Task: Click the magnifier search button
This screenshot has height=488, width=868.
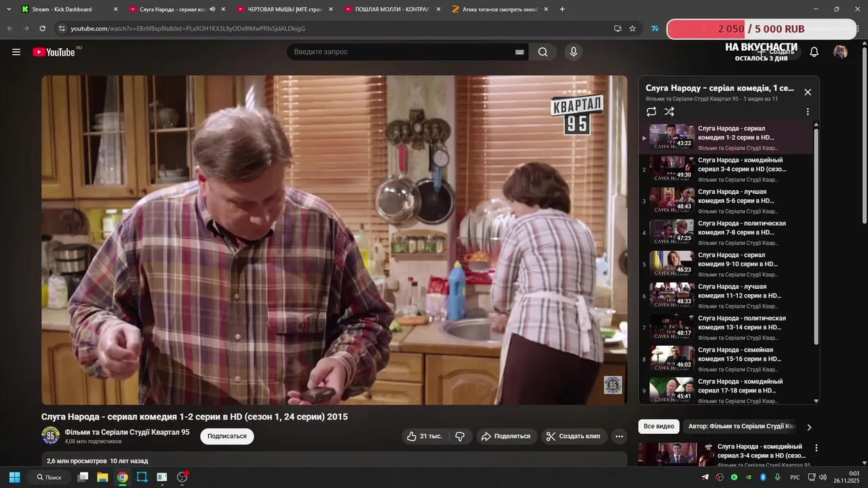Action: tap(543, 52)
